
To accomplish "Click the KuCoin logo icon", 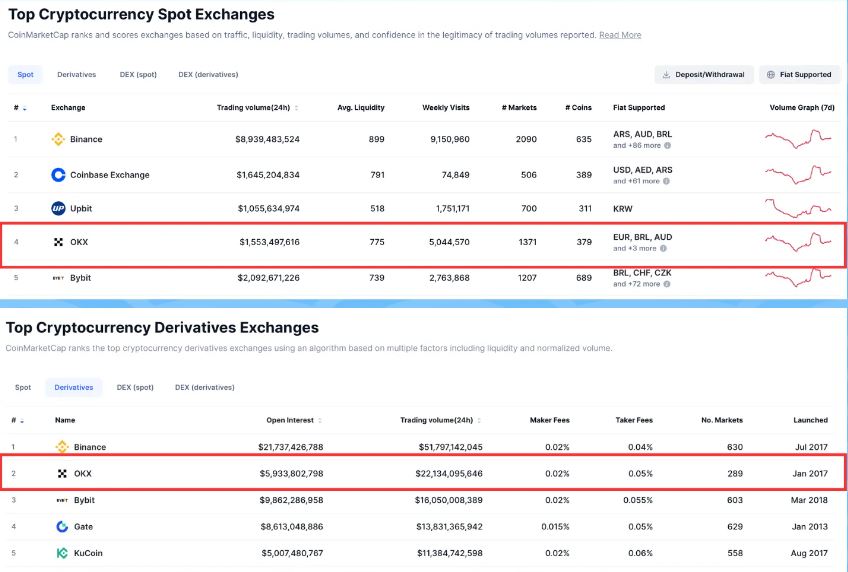I will 62,552.
